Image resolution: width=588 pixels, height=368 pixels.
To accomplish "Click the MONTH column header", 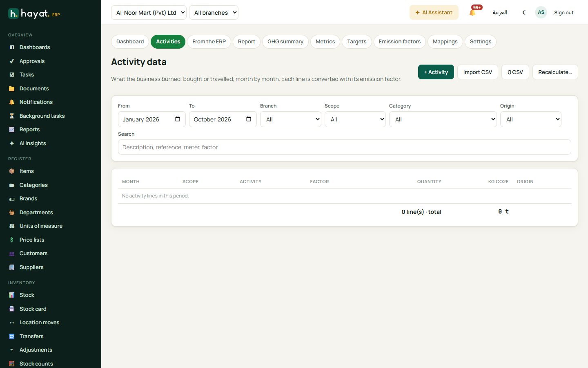I will point(131,182).
